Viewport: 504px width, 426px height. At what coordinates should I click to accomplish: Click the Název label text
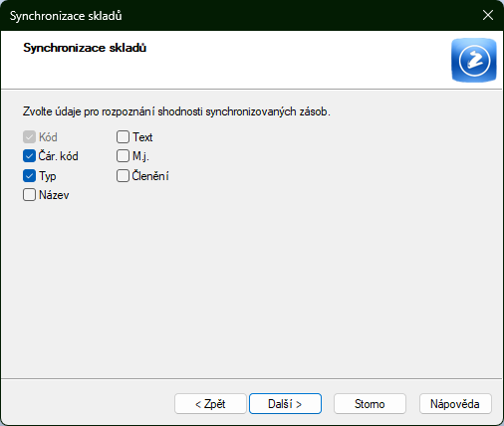pos(54,195)
